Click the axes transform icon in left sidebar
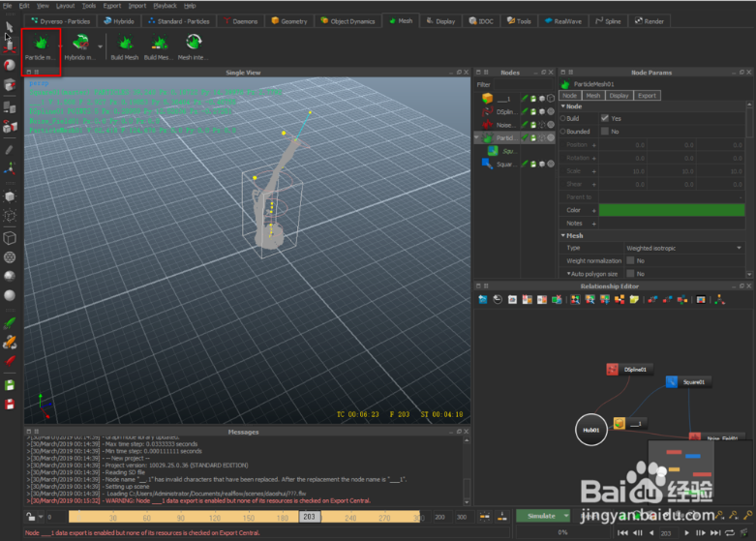This screenshot has width=756, height=541. 9,167
